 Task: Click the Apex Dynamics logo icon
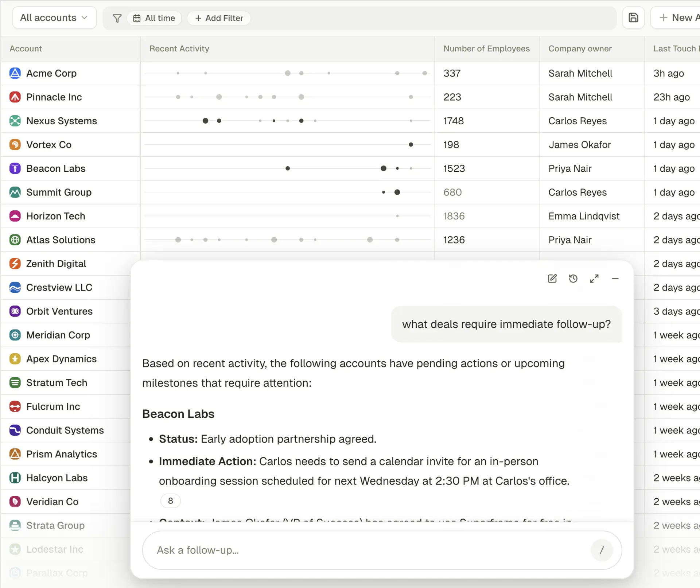pyautogui.click(x=15, y=359)
